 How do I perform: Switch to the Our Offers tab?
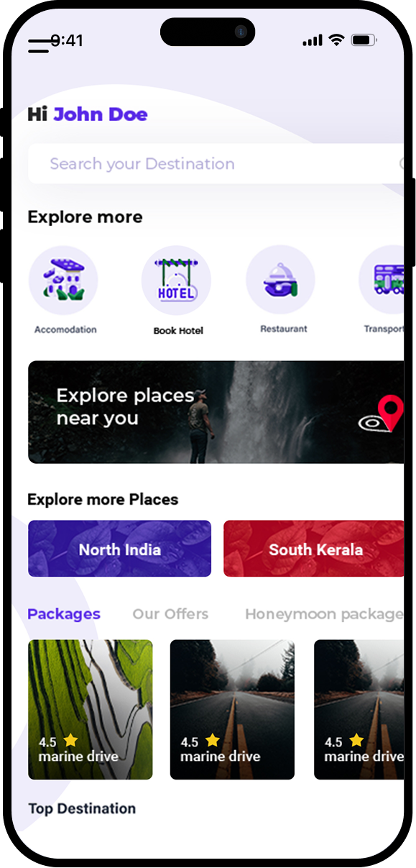click(170, 614)
